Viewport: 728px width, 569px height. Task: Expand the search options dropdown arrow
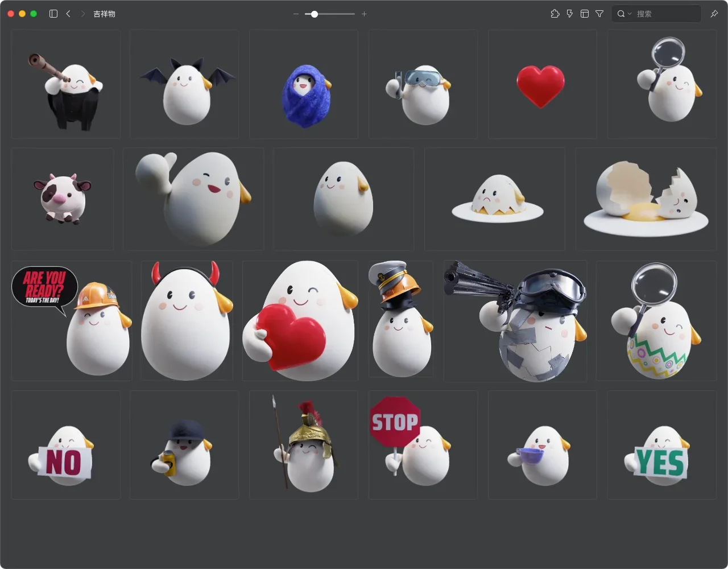pos(630,14)
